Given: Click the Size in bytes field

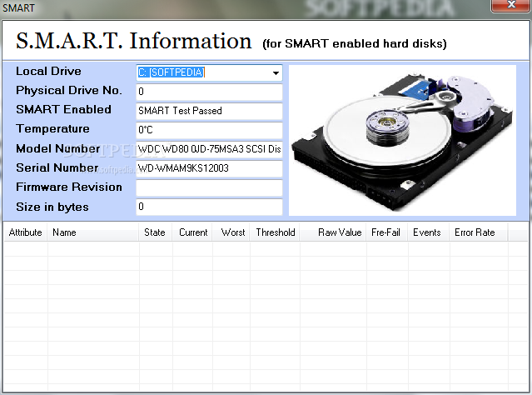Looking at the screenshot, I should [x=209, y=207].
